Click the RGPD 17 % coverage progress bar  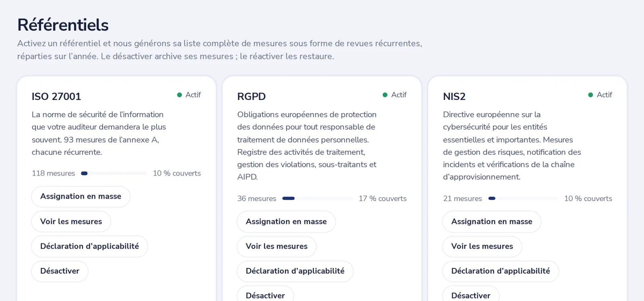pyautogui.click(x=318, y=198)
